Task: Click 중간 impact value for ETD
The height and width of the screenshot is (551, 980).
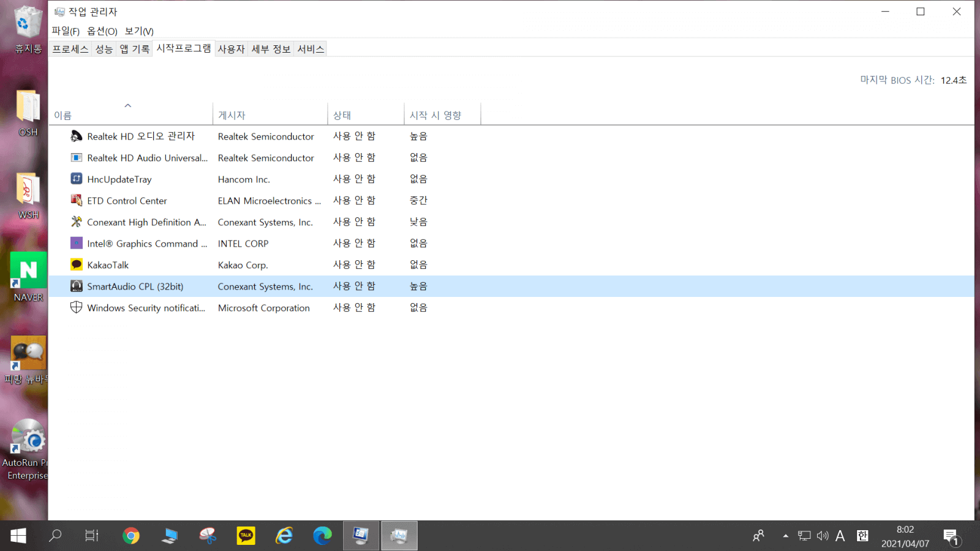Action: (418, 200)
